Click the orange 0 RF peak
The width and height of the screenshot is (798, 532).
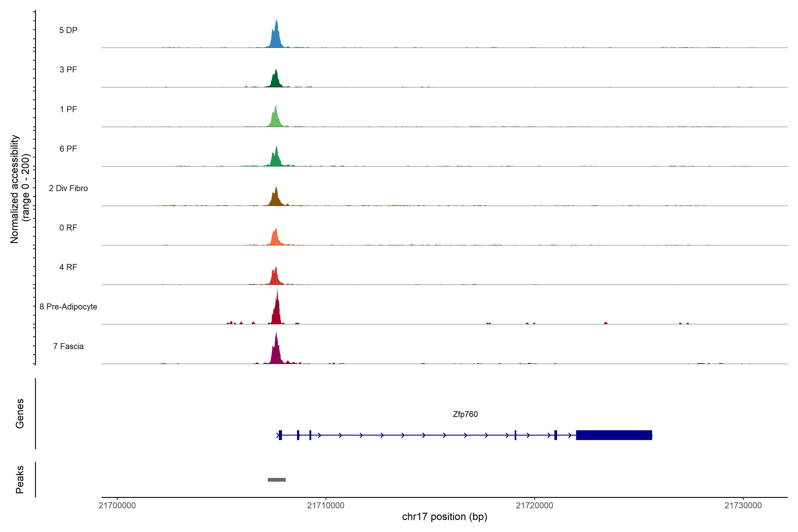coord(276,238)
